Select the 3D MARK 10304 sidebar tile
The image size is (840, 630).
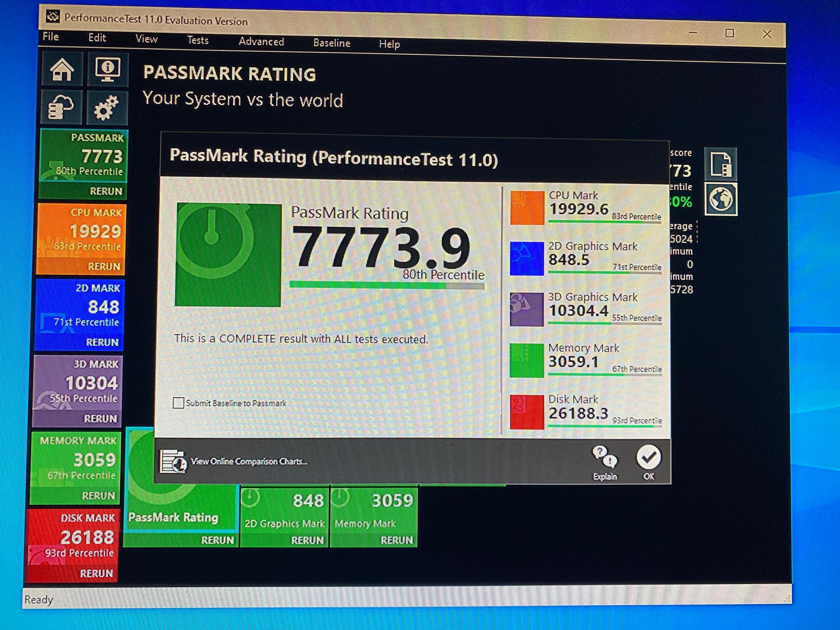point(78,383)
